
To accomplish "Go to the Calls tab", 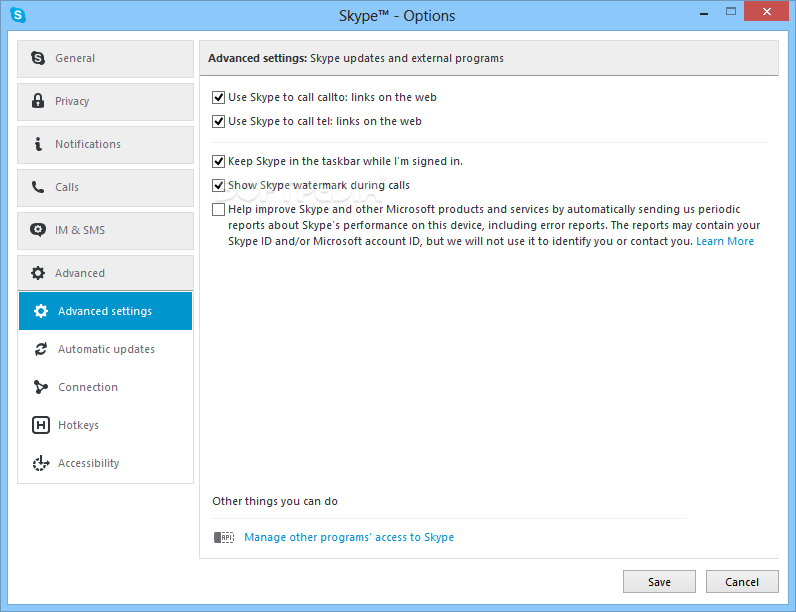I will pos(106,188).
